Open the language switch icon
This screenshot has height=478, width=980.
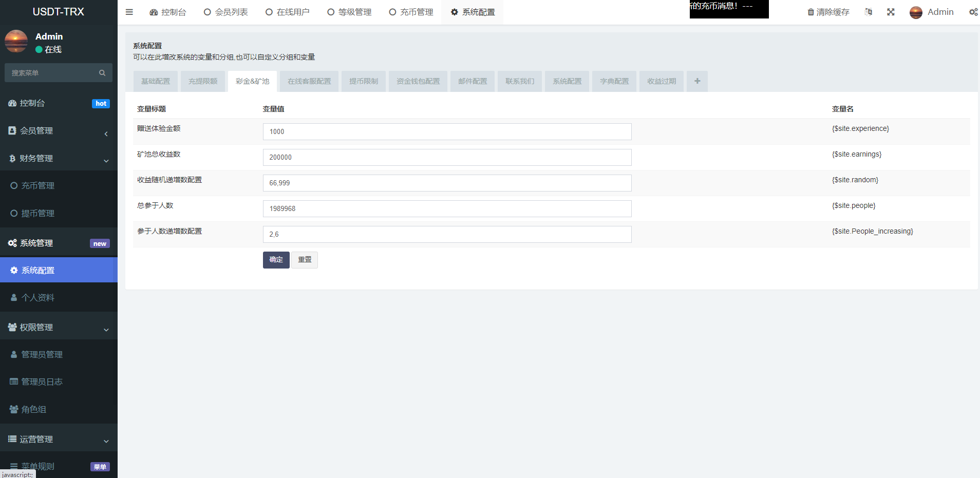click(869, 12)
